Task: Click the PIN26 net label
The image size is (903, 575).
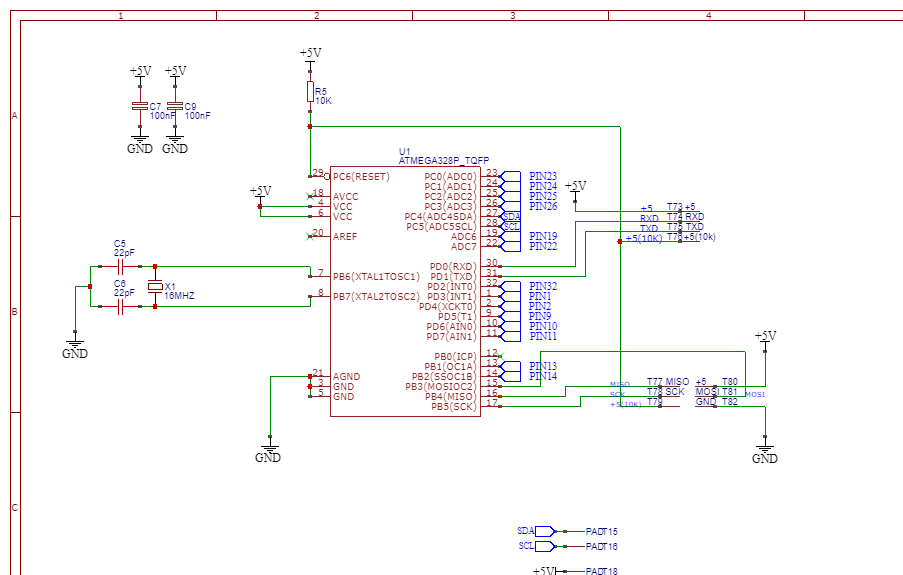Action: coord(543,206)
